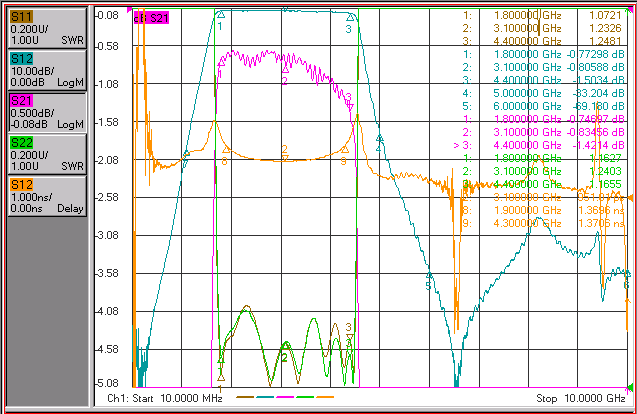Click active marker 3 readout 4.400000 GHz -1.4214 dB

539,145
